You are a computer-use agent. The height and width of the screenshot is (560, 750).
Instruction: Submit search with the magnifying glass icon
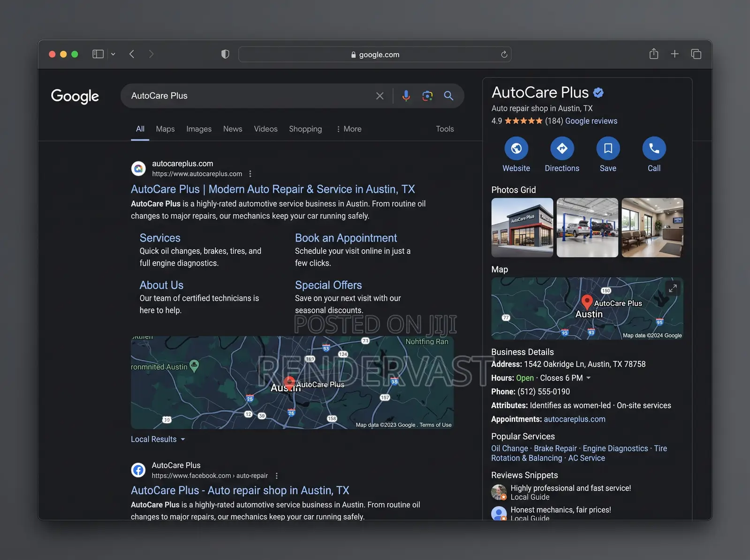tap(448, 96)
